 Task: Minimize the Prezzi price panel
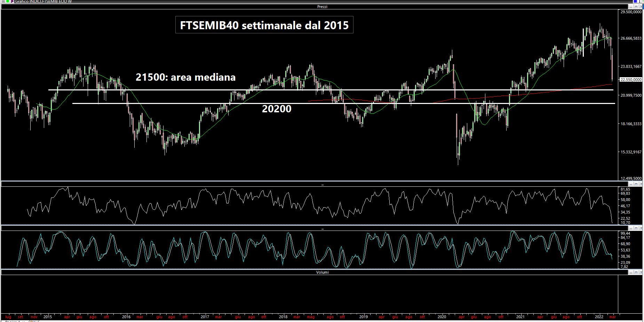coord(631,7)
